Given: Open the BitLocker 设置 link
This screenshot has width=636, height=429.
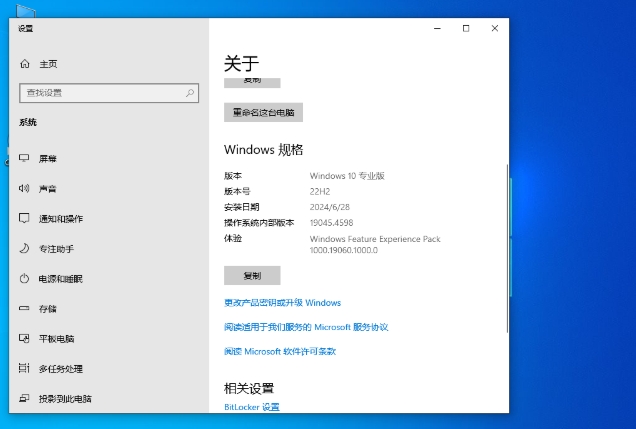Looking at the screenshot, I should (252, 407).
